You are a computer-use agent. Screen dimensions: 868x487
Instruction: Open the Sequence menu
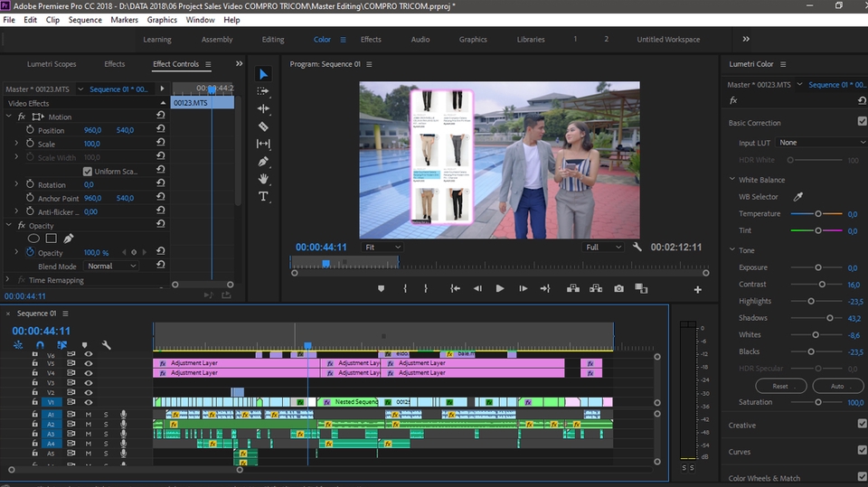pyautogui.click(x=85, y=20)
